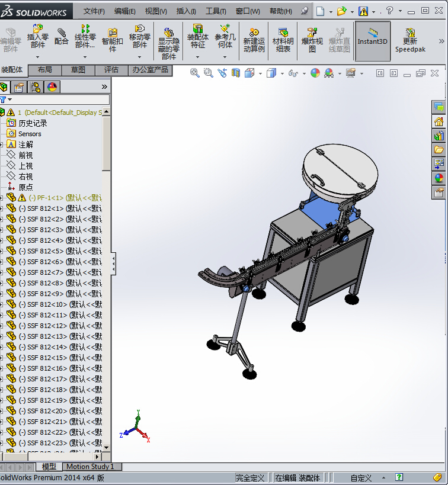Screen dimensions: 448x485
Task: Click Show Hidden Components (显示隐藏的零部件)
Action: [x=169, y=43]
